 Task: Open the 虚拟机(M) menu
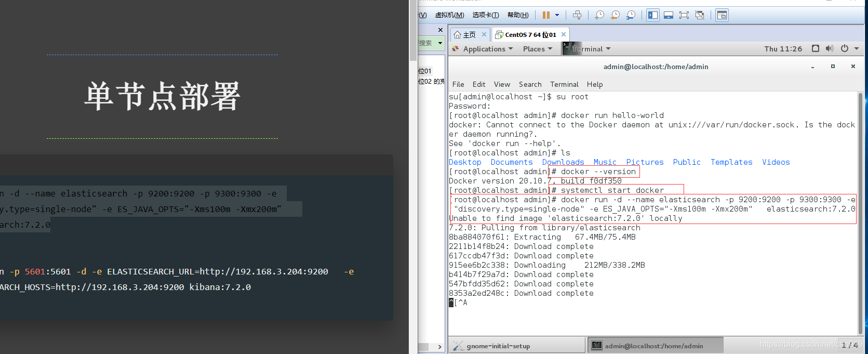(x=449, y=15)
